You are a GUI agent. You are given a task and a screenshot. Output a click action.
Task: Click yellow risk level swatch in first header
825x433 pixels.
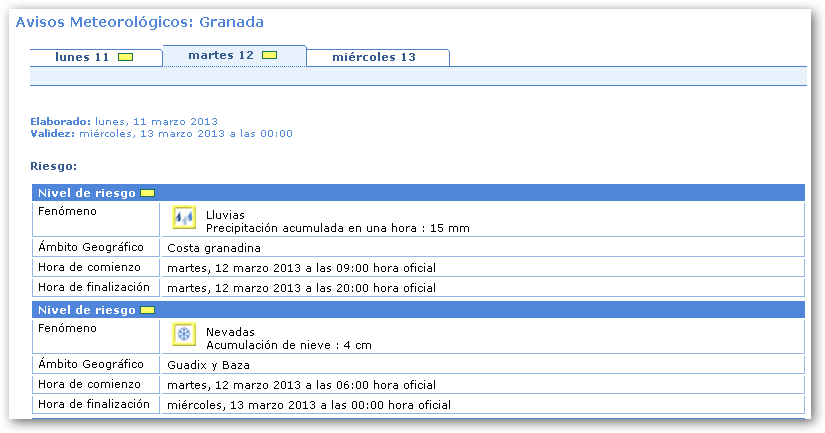coord(147,193)
